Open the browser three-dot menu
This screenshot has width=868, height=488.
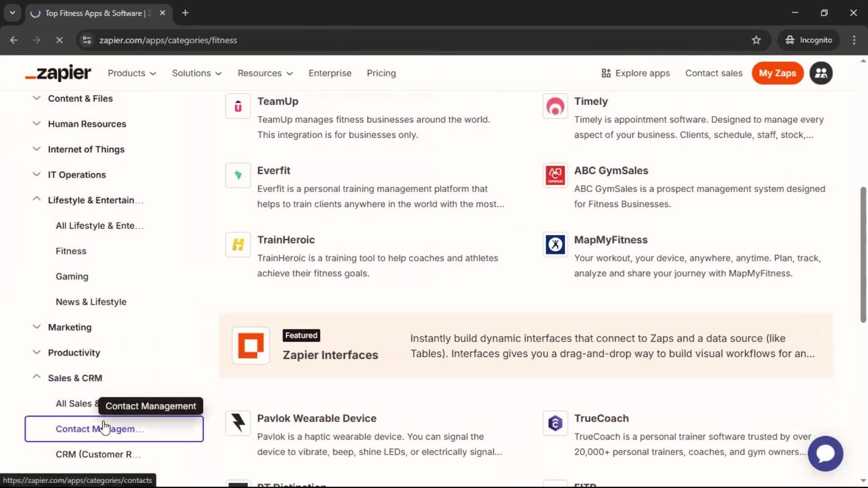click(x=854, y=40)
